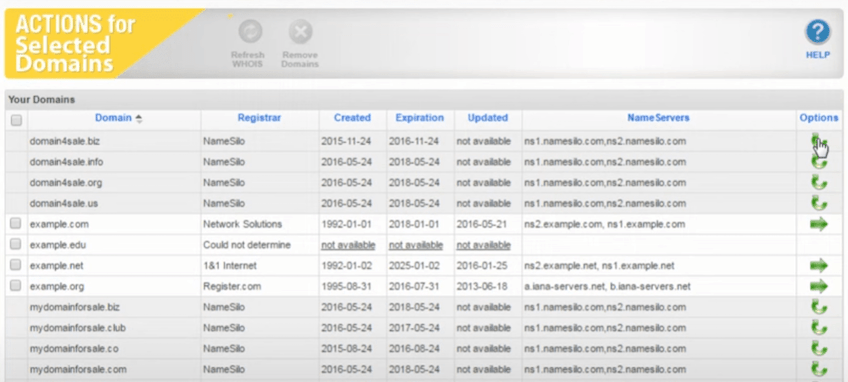
Task: Click the domain4sale.info domain name
Action: pyautogui.click(x=67, y=162)
